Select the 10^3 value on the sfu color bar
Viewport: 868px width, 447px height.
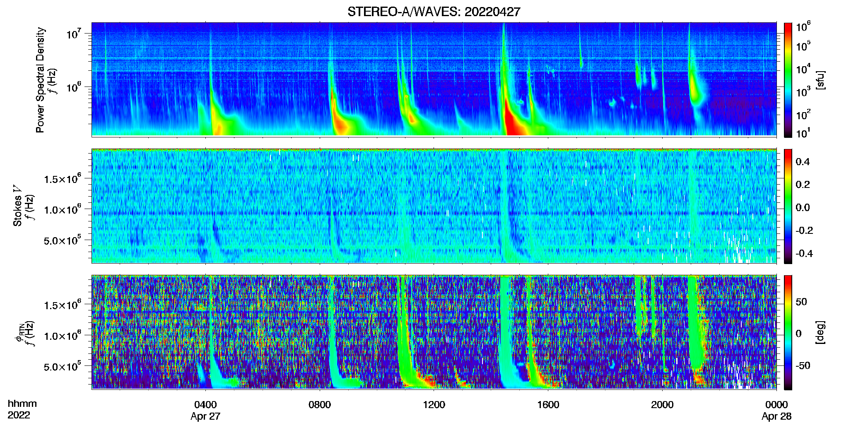tap(803, 92)
